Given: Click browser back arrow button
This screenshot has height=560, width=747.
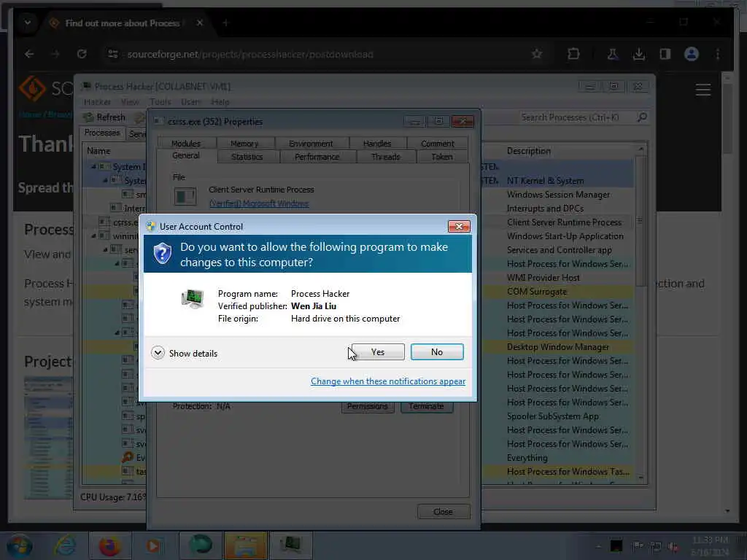Looking at the screenshot, I should pos(29,54).
